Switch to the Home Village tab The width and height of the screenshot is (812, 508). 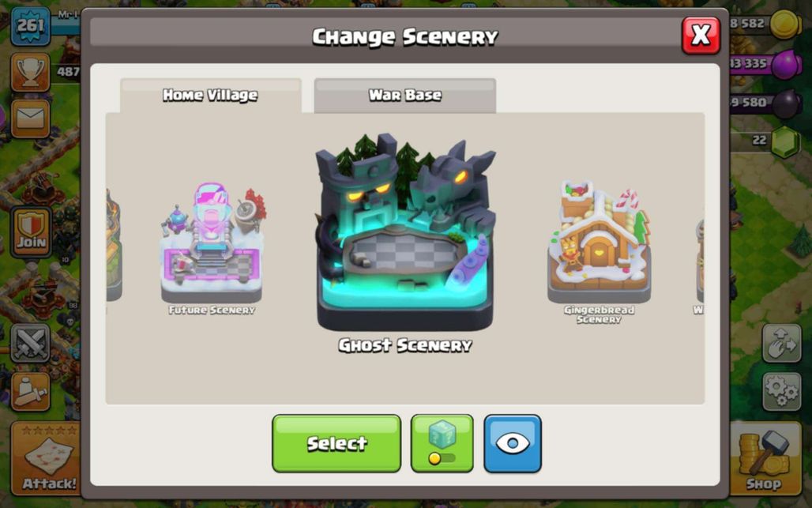pyautogui.click(x=210, y=96)
